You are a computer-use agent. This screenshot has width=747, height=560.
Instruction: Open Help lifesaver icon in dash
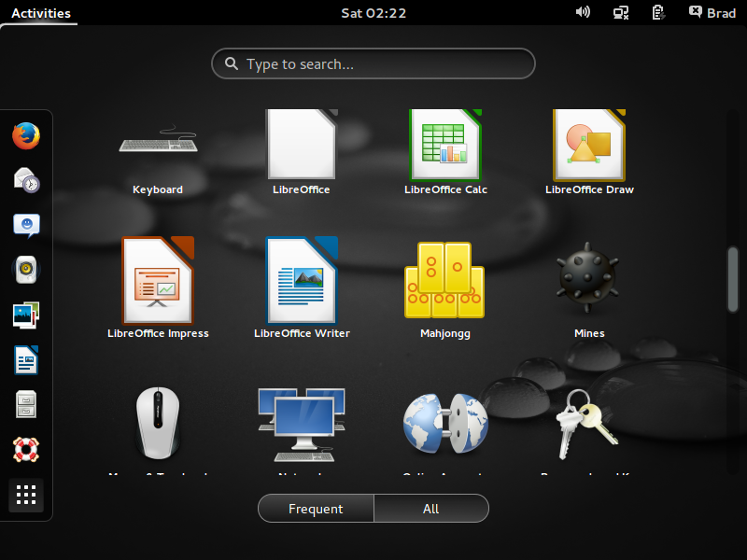[26, 450]
